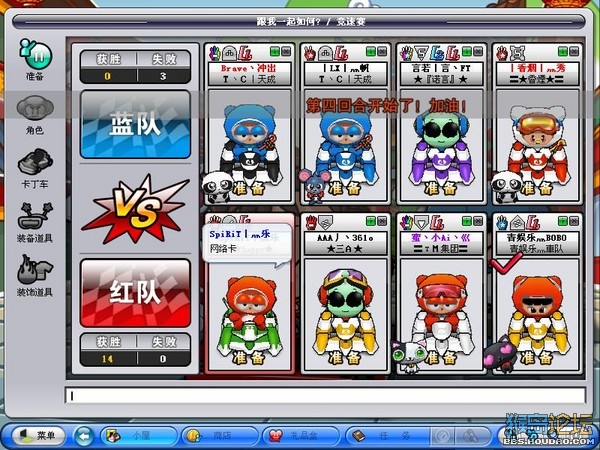Click the grey button on 吉娱乐BOBO card
Viewport: 600px width, 450px height.
(574, 221)
